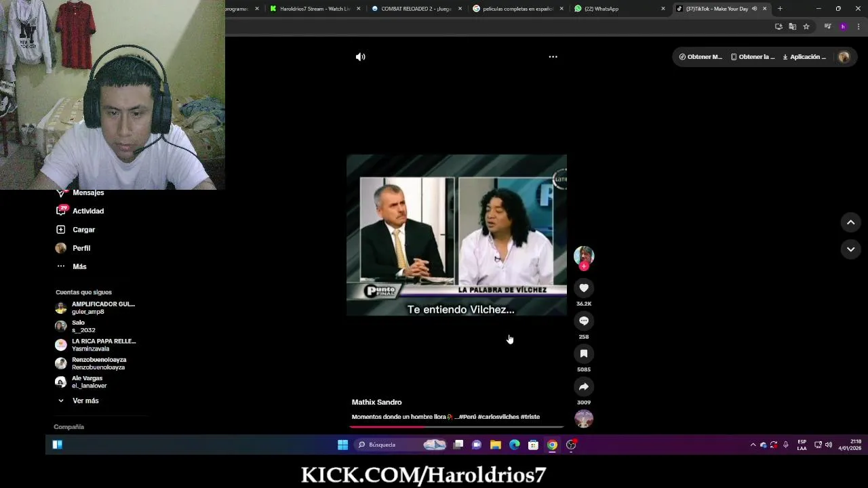The image size is (868, 488).
Task: Pause the video by clicking the player
Action: [x=456, y=235]
